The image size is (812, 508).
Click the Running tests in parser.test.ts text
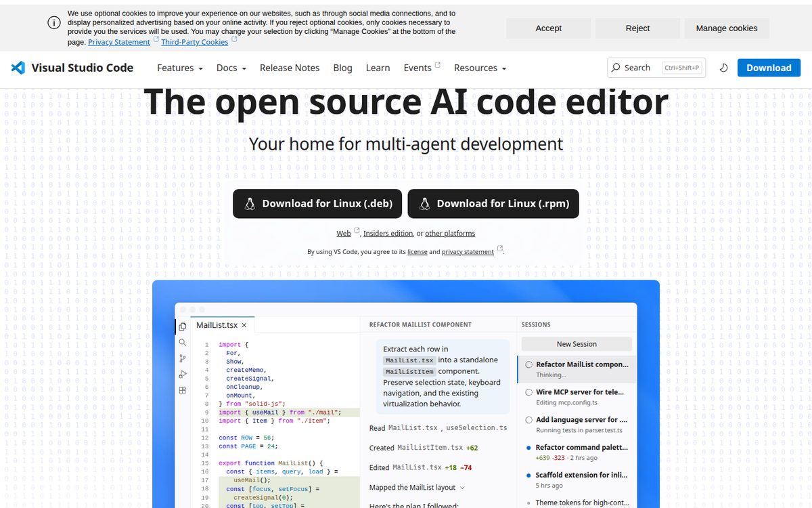579,430
